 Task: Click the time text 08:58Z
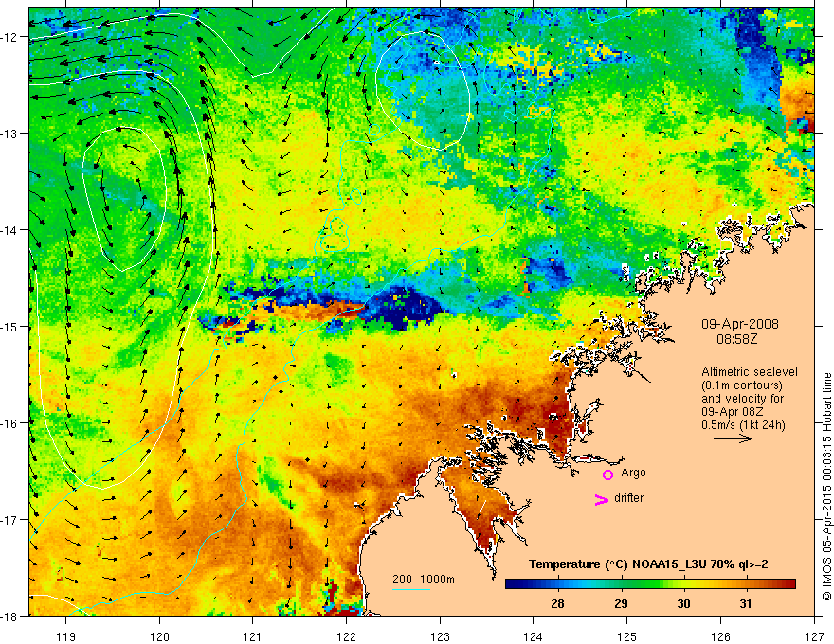[736, 339]
